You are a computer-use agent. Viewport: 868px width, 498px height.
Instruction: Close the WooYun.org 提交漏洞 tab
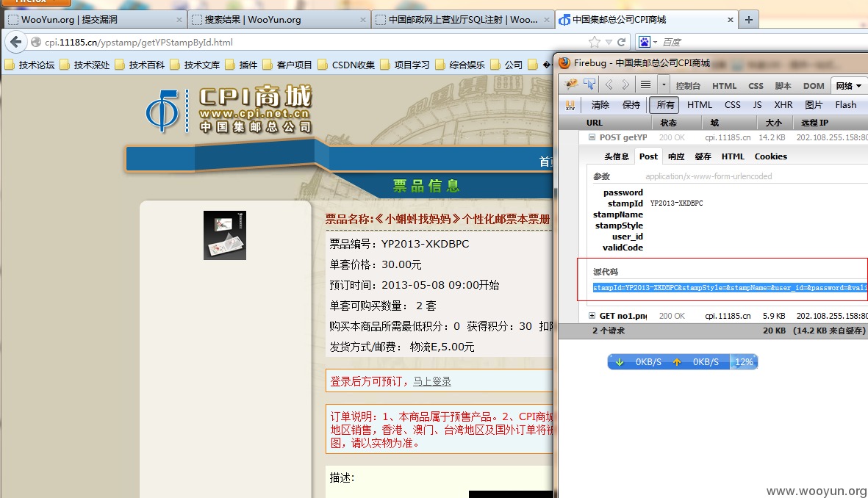pyautogui.click(x=179, y=20)
